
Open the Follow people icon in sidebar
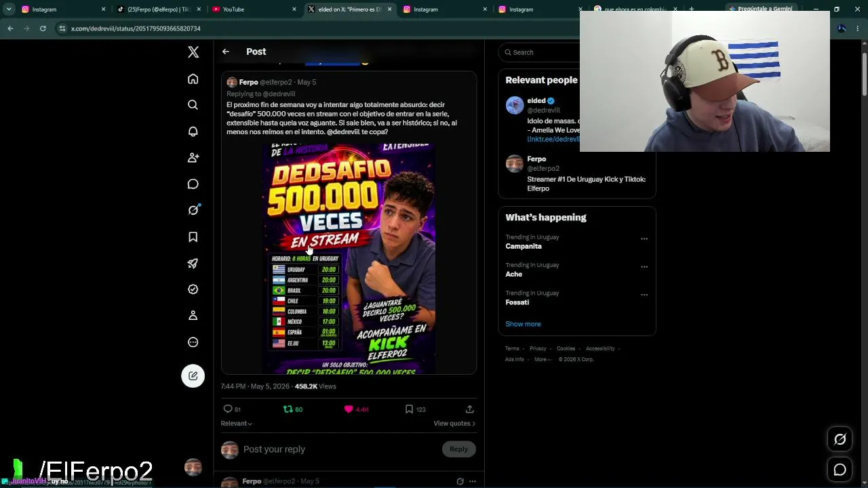point(193,158)
